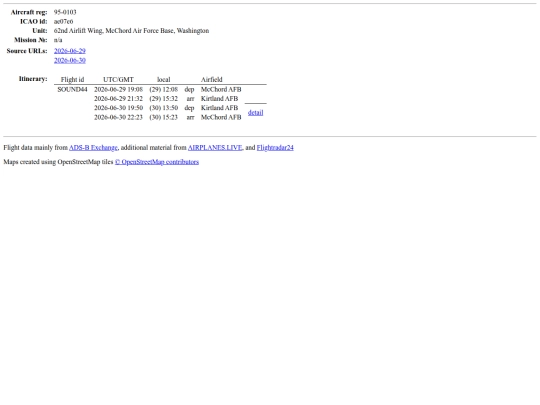Click the detail link in itinerary
The width and height of the screenshot is (540, 405).
[256, 113]
